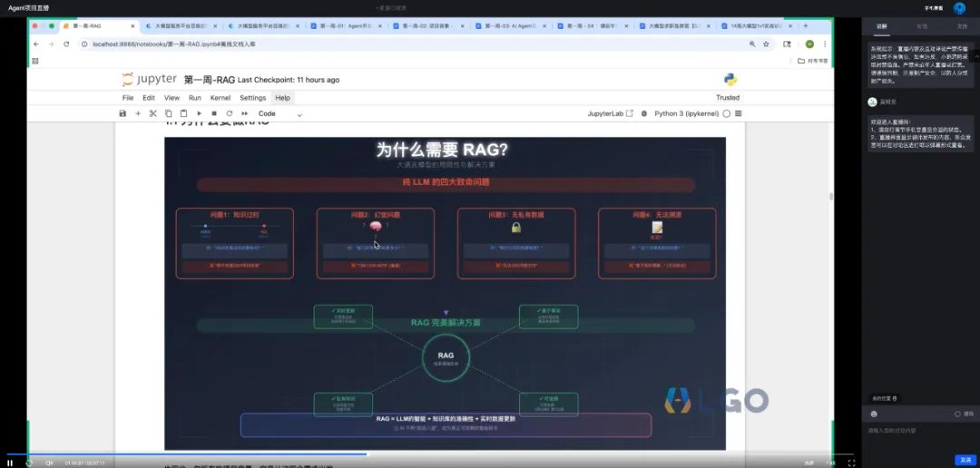Go back in the Chrome browser

35,44
